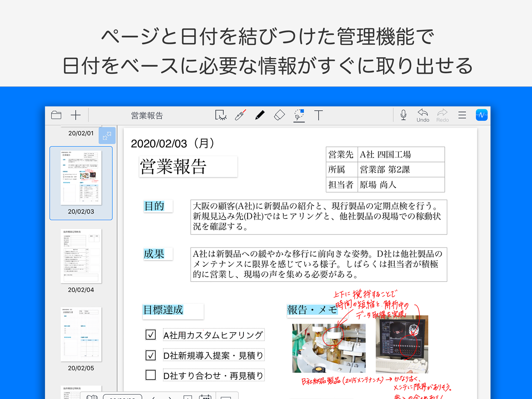Click the table cell 原場 尚人

[x=401, y=185]
